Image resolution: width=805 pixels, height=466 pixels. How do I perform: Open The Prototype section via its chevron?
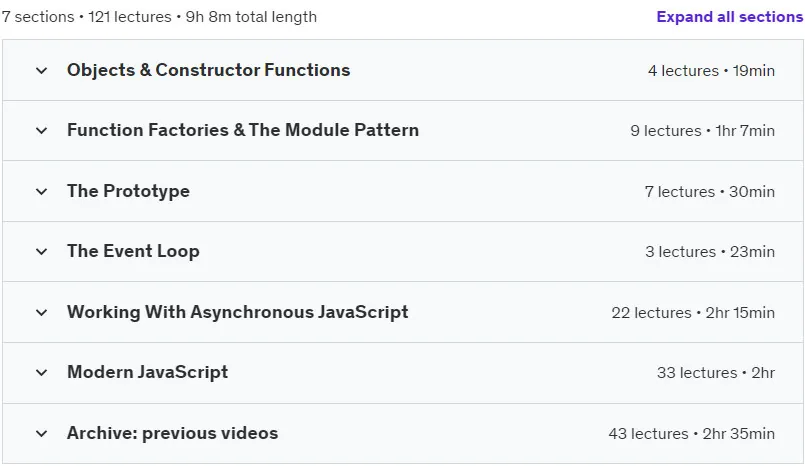[x=42, y=191]
